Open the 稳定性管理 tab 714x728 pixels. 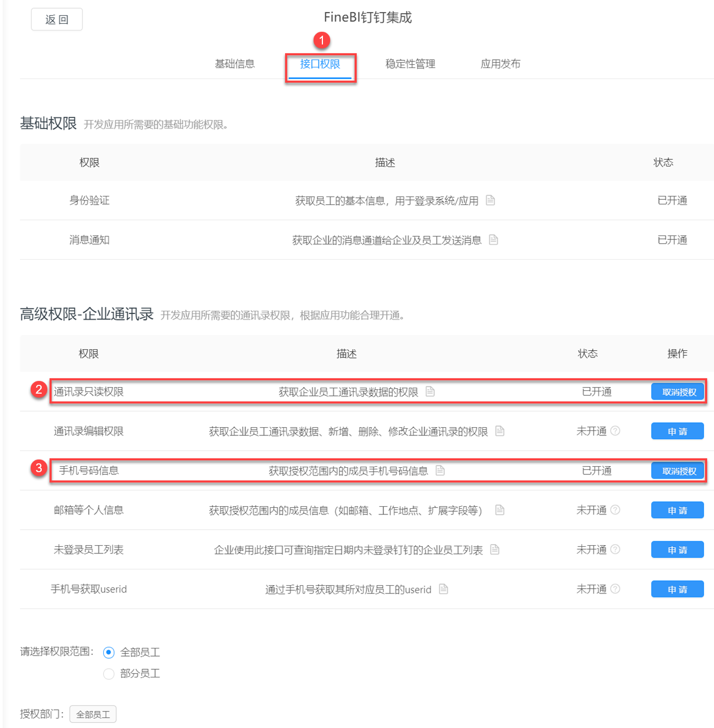click(x=410, y=64)
